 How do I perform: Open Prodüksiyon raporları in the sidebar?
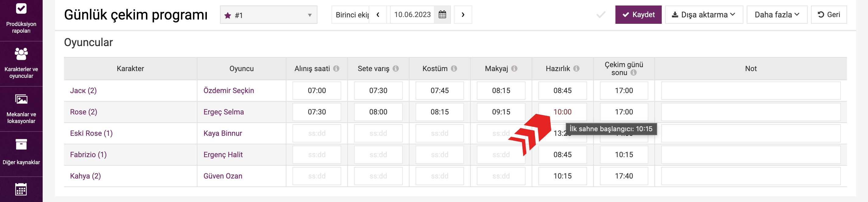tap(21, 19)
